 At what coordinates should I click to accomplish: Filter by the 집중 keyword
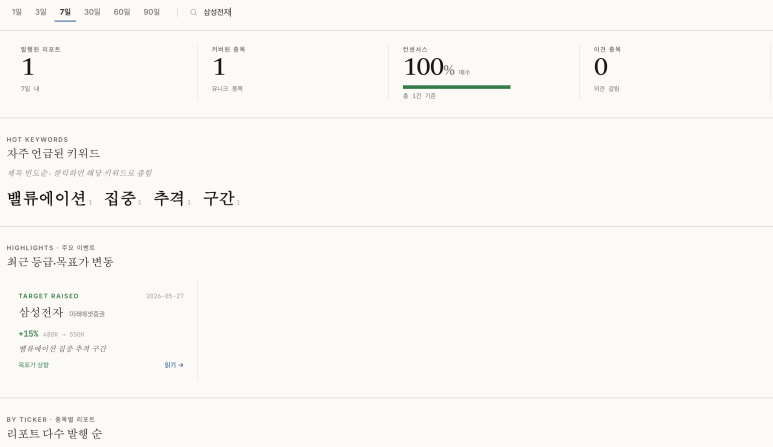pos(123,199)
